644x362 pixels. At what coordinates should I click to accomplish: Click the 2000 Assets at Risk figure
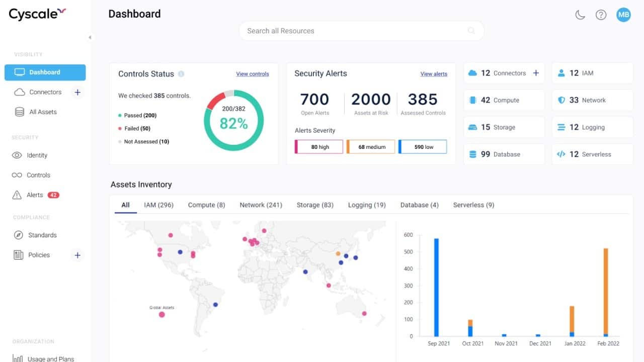[x=371, y=103]
